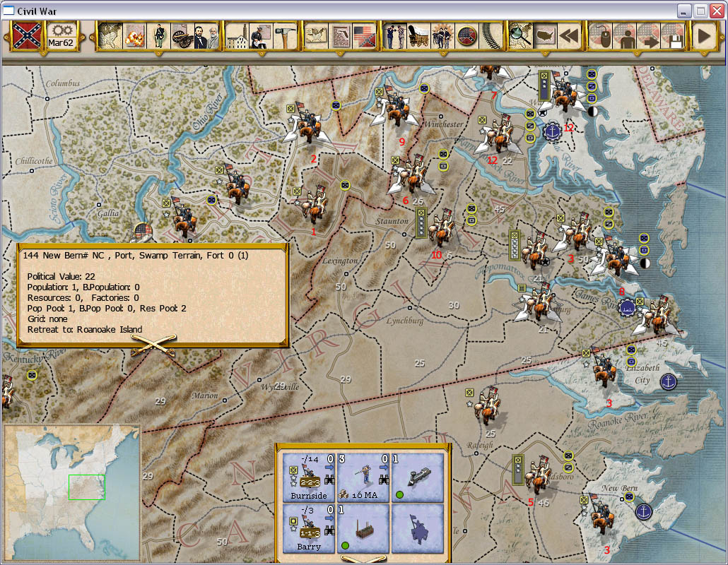Click the factory building production icon
This screenshot has width=728, height=565.
(237, 36)
